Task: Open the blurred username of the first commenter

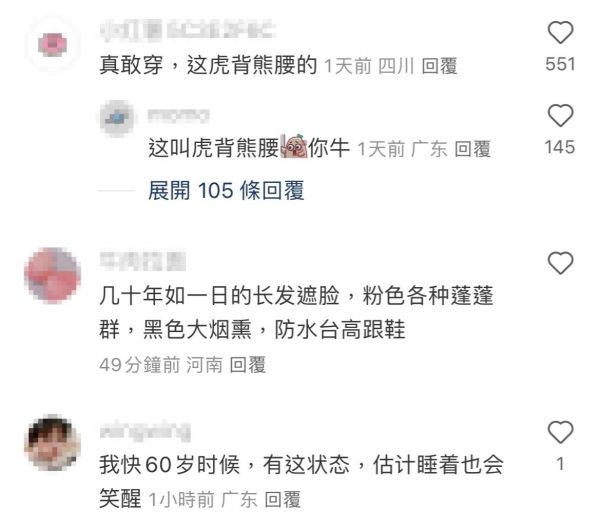Action: pyautogui.click(x=188, y=30)
